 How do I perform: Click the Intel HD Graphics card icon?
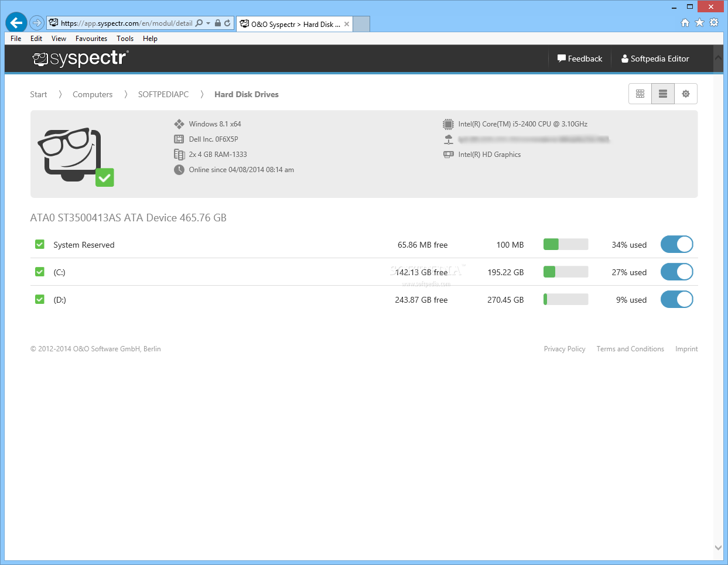[x=448, y=155]
